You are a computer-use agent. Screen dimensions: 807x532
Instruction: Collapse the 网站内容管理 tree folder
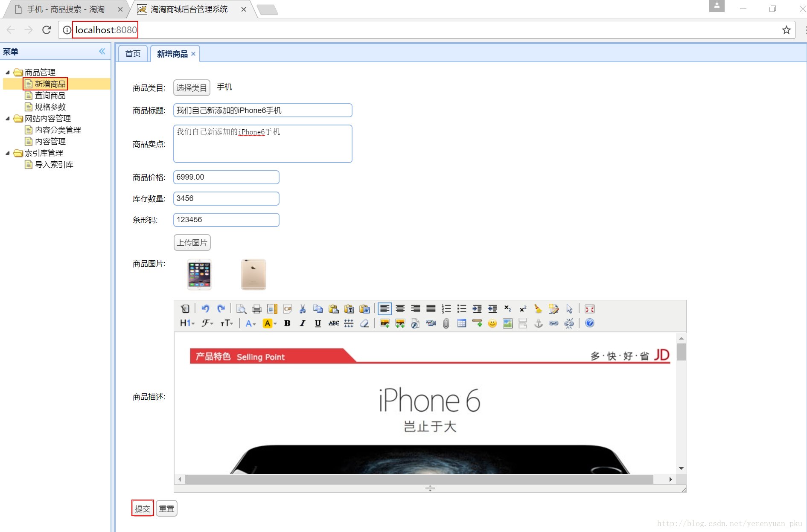(x=7, y=118)
